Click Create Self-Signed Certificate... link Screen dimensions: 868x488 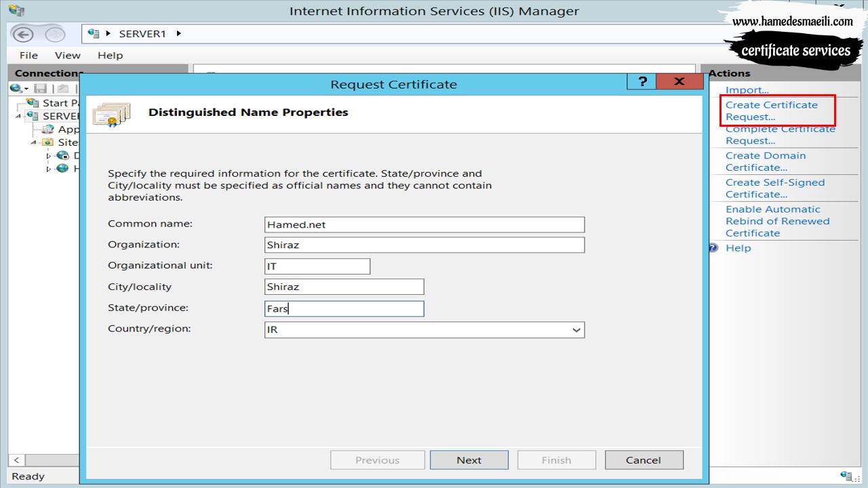(775, 188)
